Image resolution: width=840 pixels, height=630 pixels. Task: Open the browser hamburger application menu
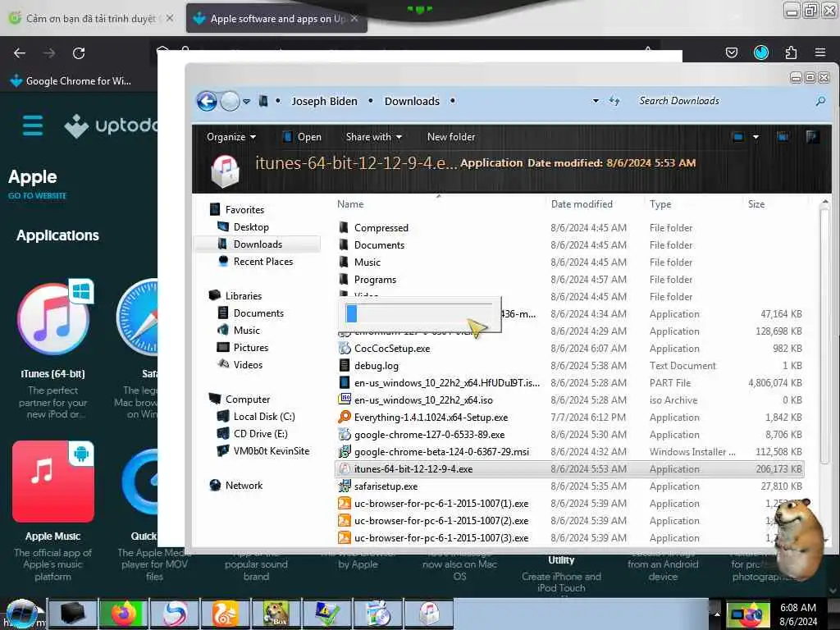[819, 52]
